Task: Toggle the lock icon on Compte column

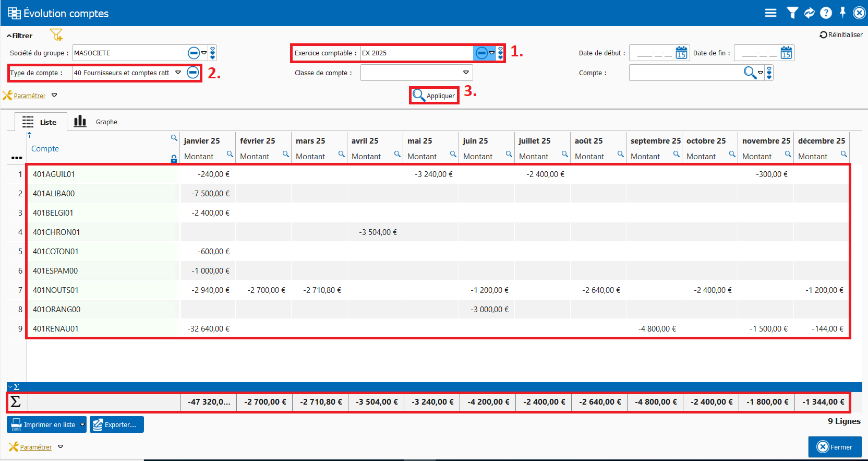Action: click(x=174, y=159)
